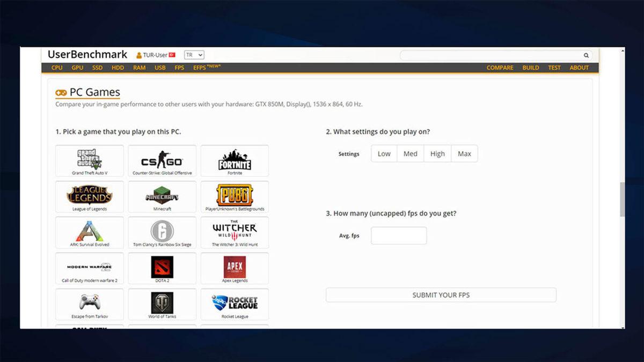Switch to the GPU tab
The image size is (644, 362).
(77, 68)
